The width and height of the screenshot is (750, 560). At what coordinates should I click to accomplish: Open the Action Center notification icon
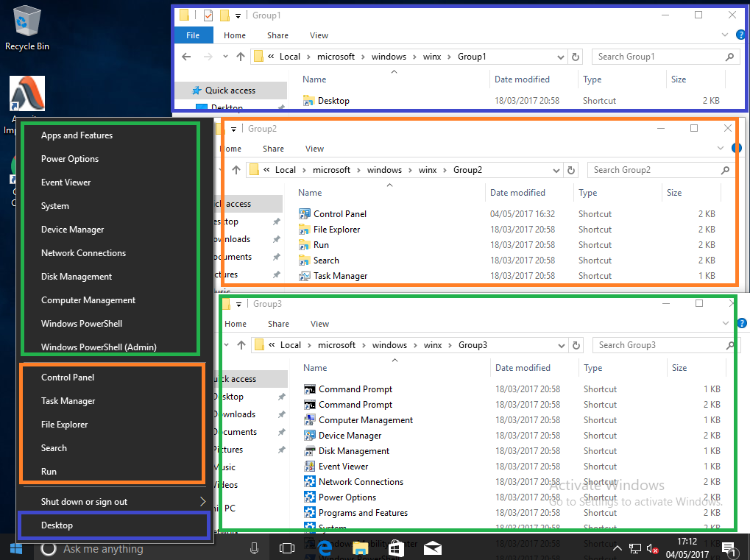point(729,549)
